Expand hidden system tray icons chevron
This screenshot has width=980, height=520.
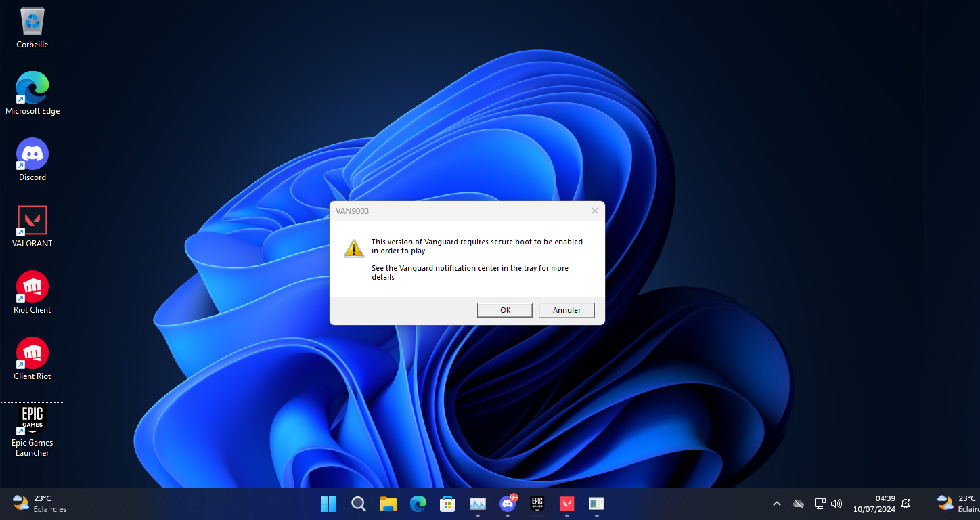point(777,504)
